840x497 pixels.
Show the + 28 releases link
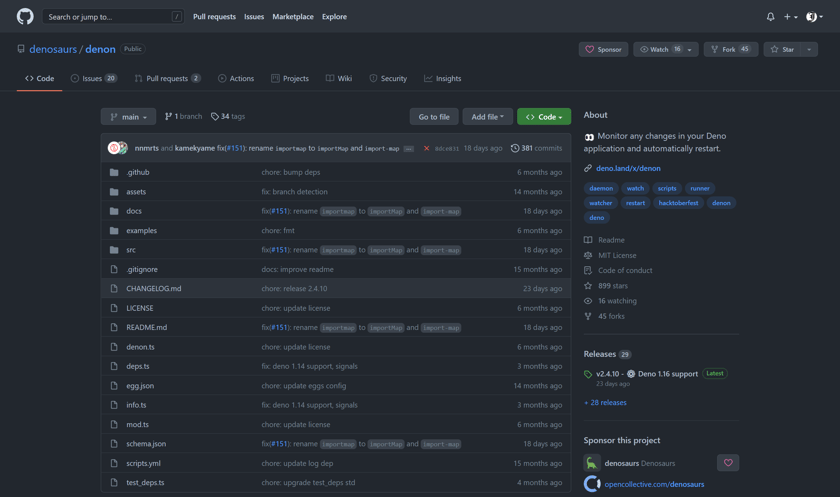[x=605, y=403]
